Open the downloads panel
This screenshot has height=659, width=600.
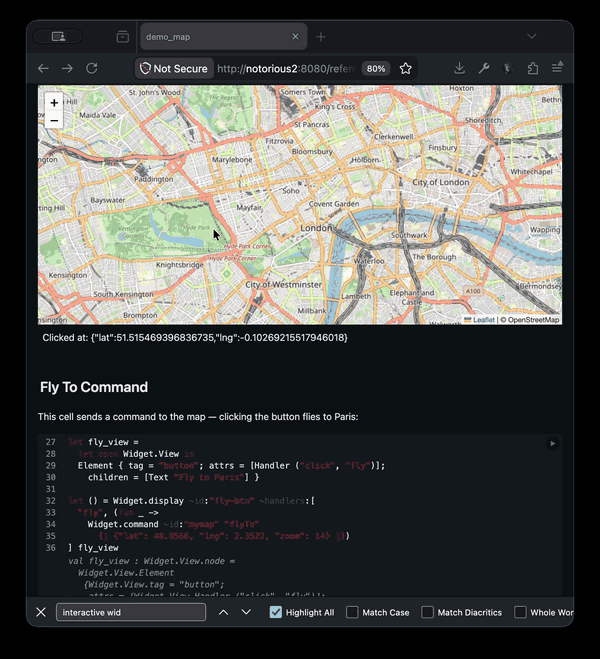click(459, 68)
